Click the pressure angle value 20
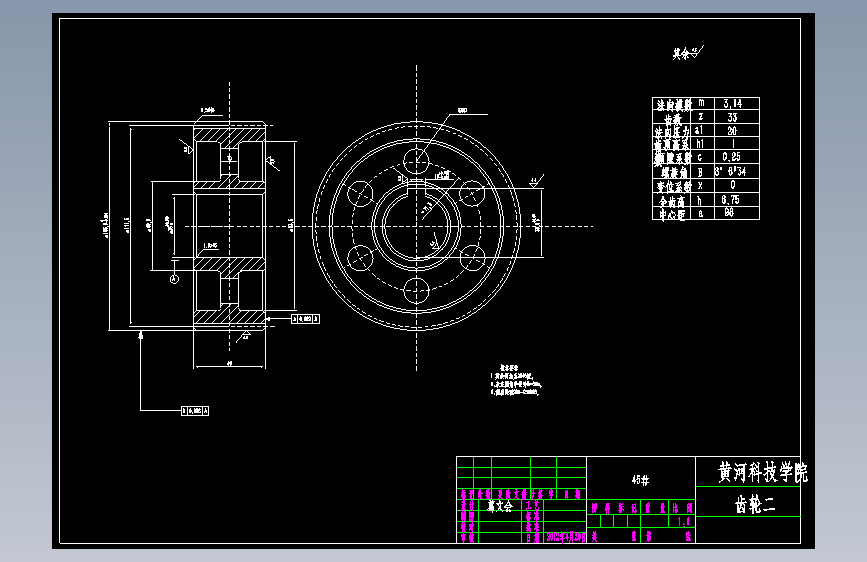The image size is (867, 562). click(732, 131)
